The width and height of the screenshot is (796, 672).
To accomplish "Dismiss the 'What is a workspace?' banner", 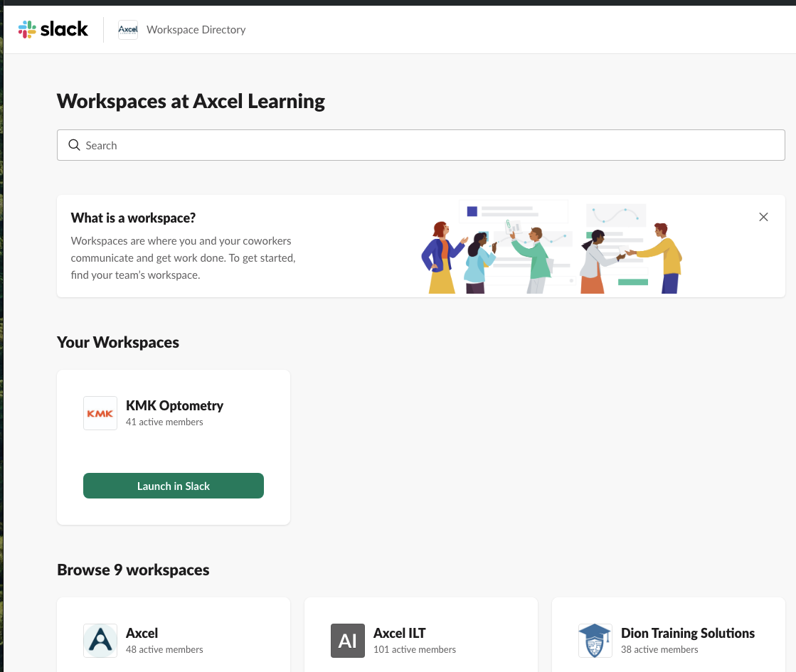I will pyautogui.click(x=763, y=217).
